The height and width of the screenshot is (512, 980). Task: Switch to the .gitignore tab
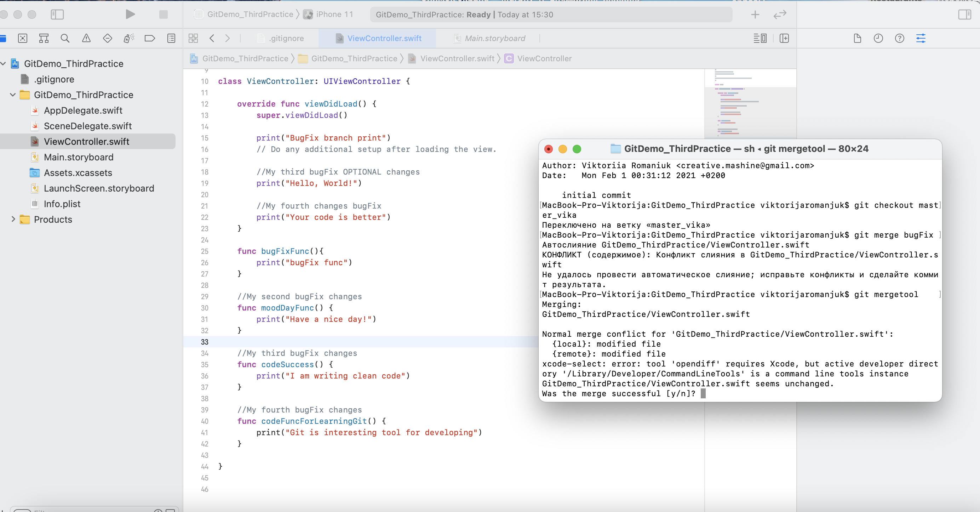tap(281, 38)
